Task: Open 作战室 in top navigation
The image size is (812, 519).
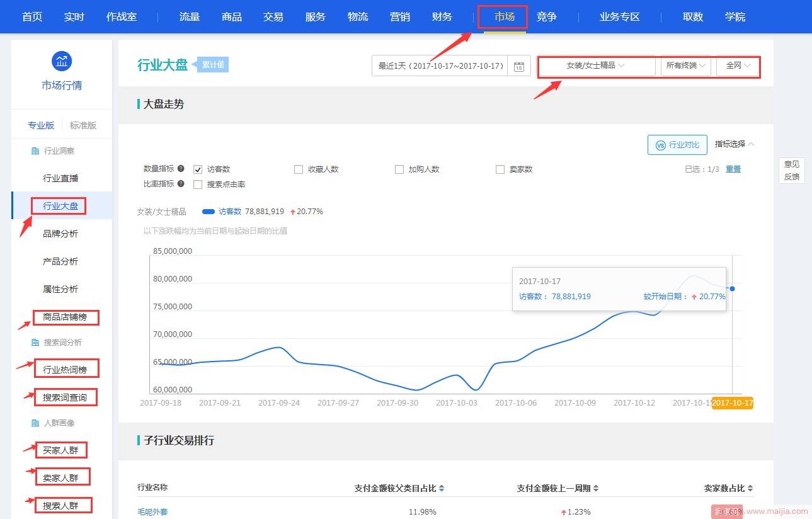Action: tap(121, 17)
